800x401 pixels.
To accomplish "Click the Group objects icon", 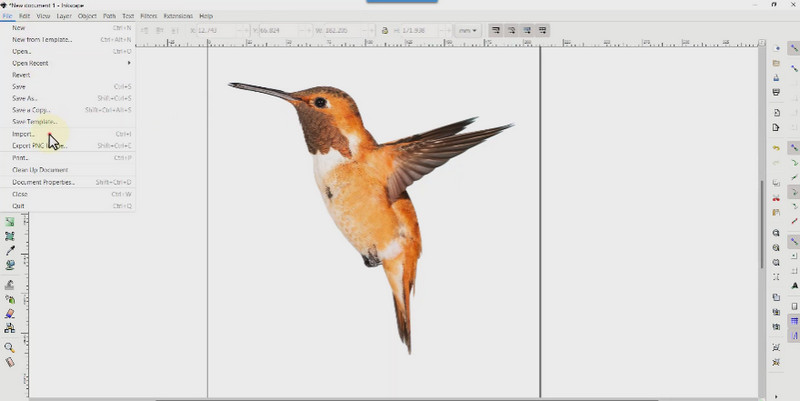I will tap(776, 347).
